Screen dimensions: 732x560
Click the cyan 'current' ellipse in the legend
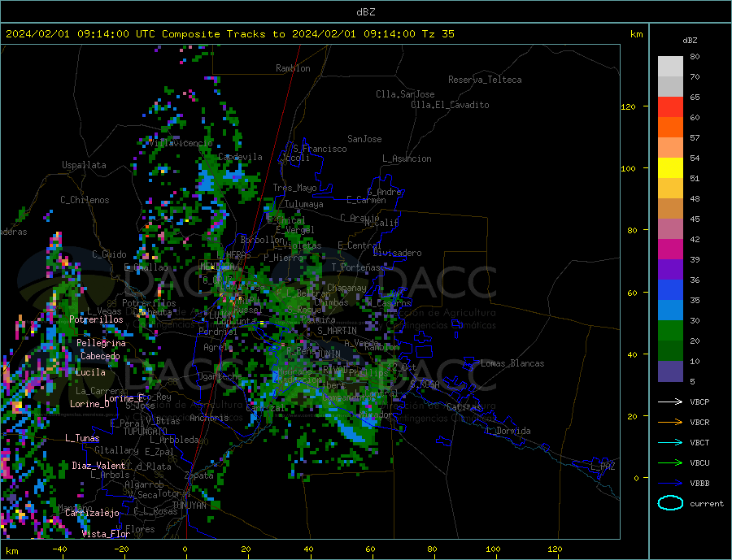pyautogui.click(x=670, y=503)
